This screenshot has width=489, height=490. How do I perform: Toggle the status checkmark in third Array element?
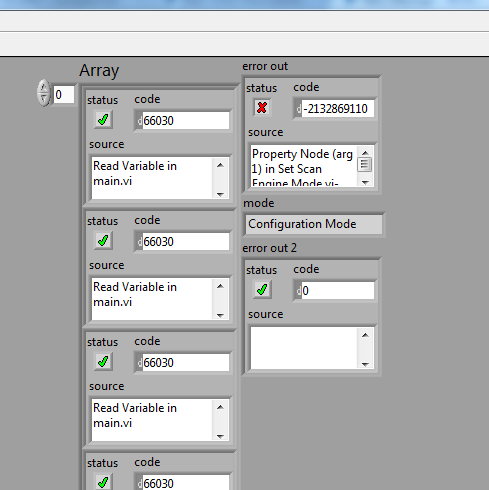pyautogui.click(x=103, y=361)
